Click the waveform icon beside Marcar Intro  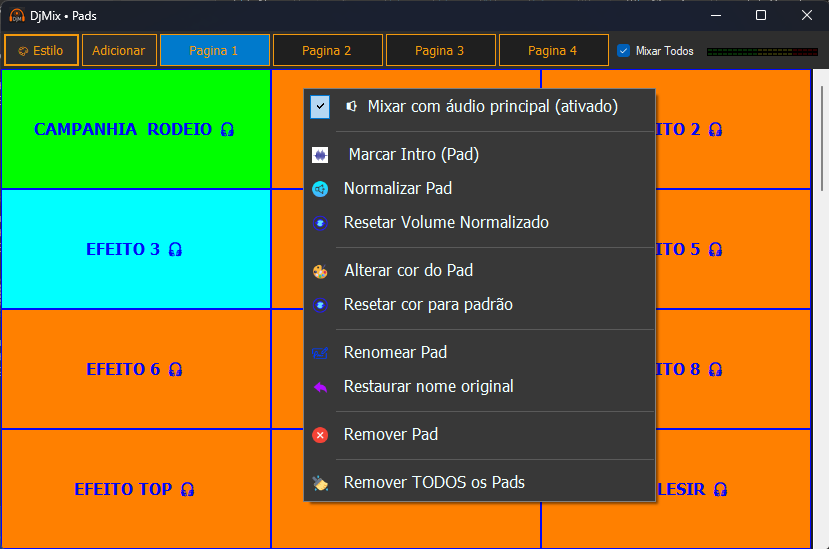click(320, 155)
